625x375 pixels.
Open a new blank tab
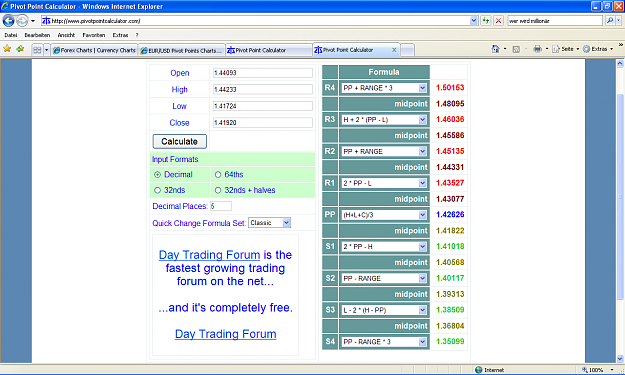pos(407,50)
